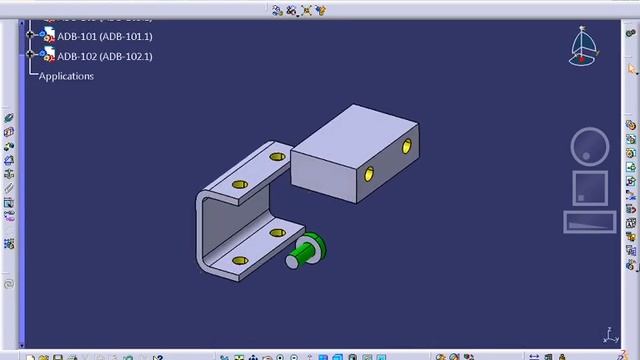
Task: Click the first icon in top toolbar
Action: click(277, 11)
